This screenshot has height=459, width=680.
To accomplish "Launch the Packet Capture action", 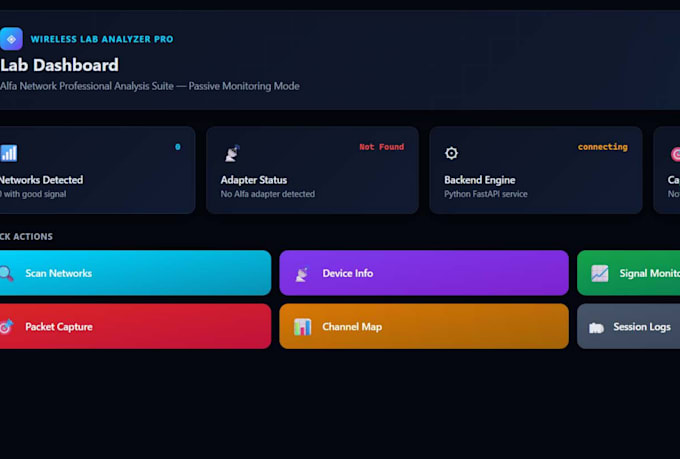I will (x=135, y=326).
